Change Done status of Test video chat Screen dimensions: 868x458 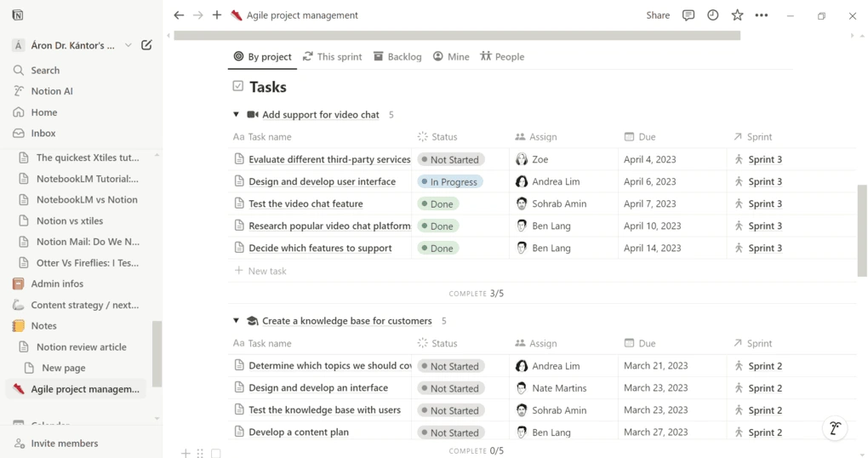438,203
